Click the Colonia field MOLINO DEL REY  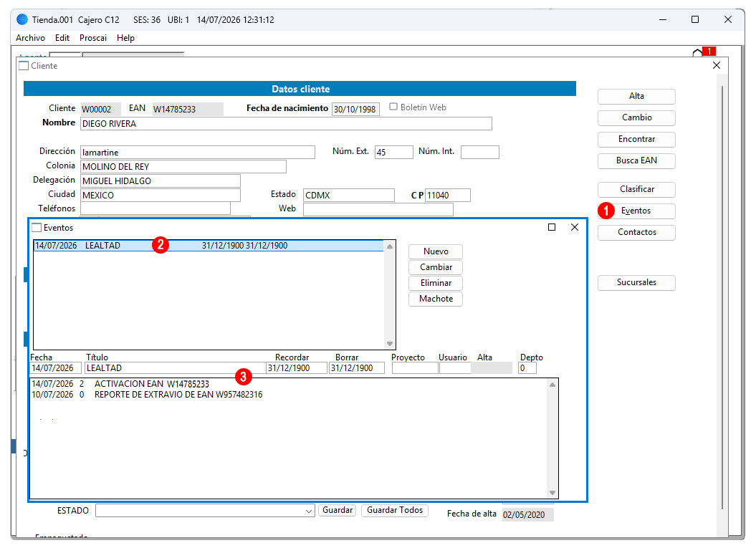(183, 167)
